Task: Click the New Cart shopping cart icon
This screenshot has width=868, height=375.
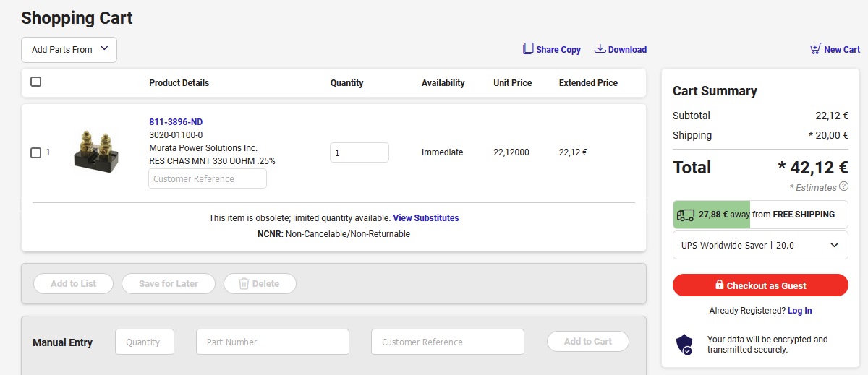Action: point(815,49)
